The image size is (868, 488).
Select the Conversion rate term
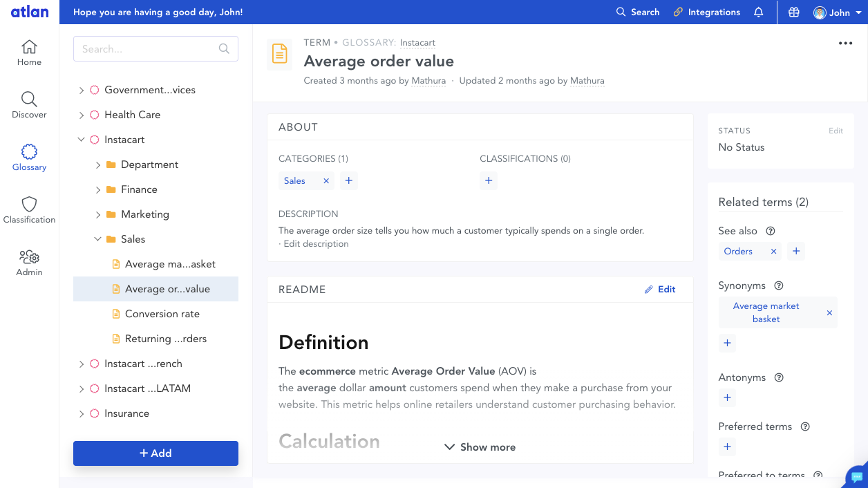162,314
